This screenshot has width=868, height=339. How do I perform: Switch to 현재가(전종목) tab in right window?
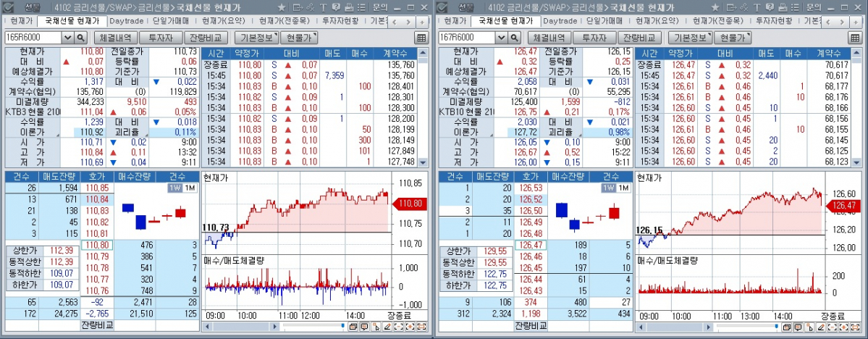718,21
